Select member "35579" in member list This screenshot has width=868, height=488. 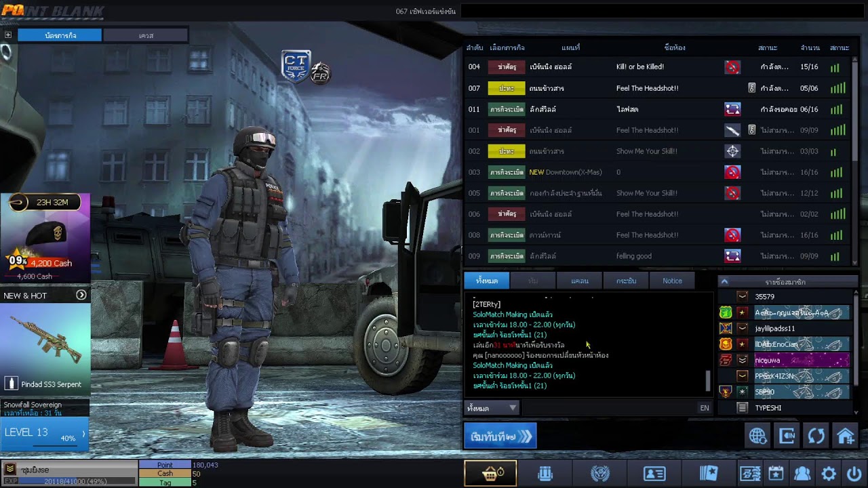(785, 296)
